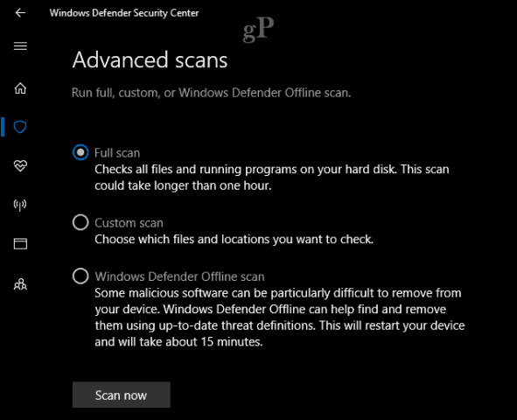Viewport: 517px width, 420px height.
Task: Click the Full scan label text
Action: pos(117,153)
